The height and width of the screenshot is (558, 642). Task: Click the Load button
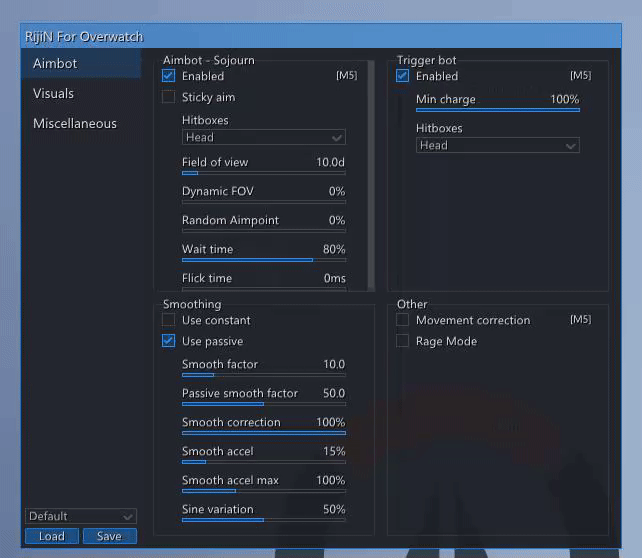click(x=52, y=536)
